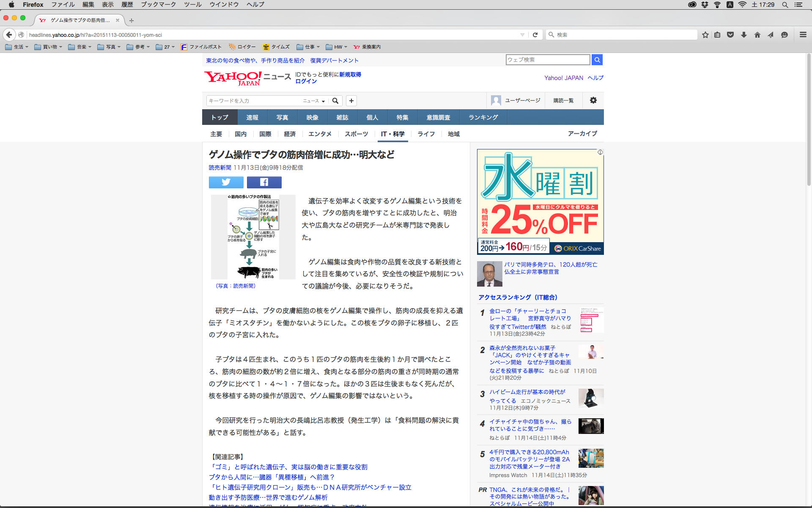The height and width of the screenshot is (508, 812).
Task: Click the ログイン link
Action: pyautogui.click(x=306, y=81)
